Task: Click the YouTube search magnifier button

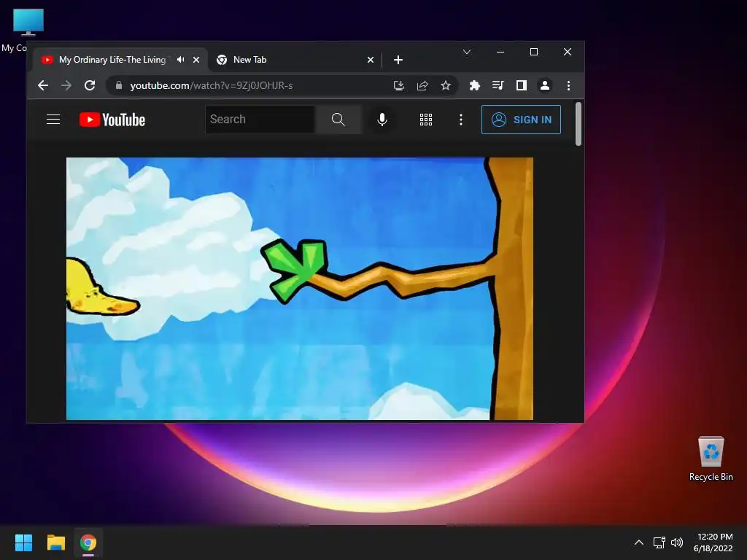Action: click(338, 119)
